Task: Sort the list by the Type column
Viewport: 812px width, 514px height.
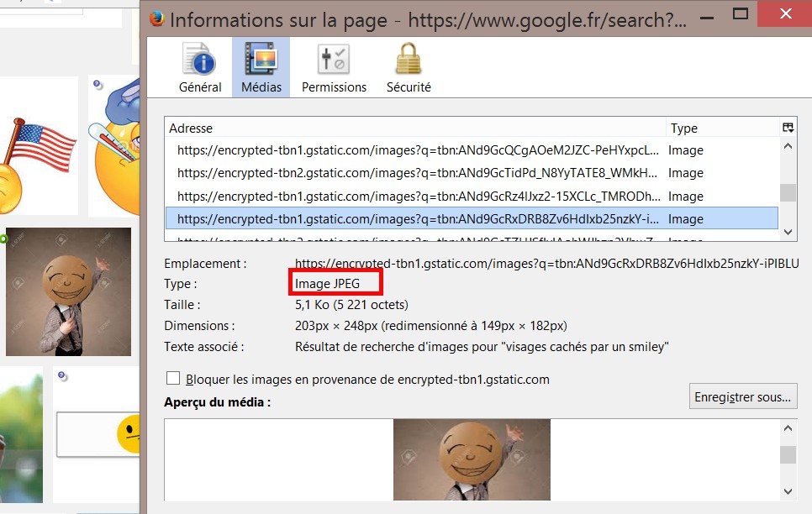Action: (x=722, y=128)
